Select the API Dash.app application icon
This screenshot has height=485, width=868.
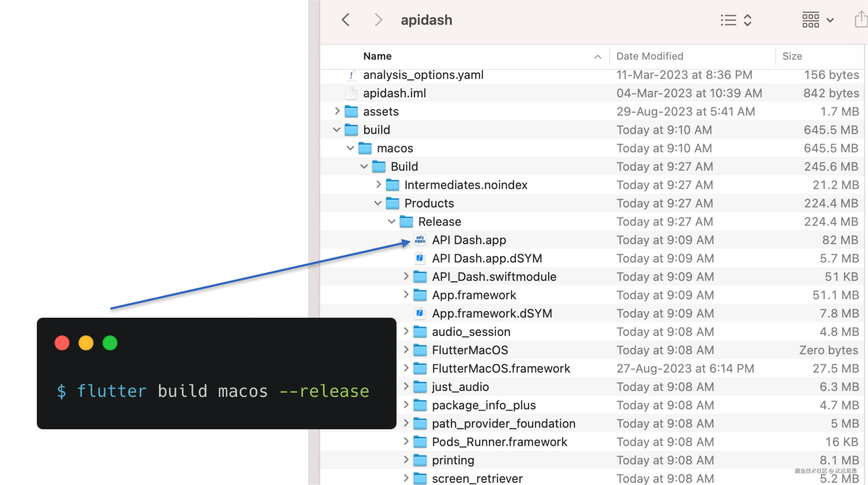pyautogui.click(x=420, y=240)
